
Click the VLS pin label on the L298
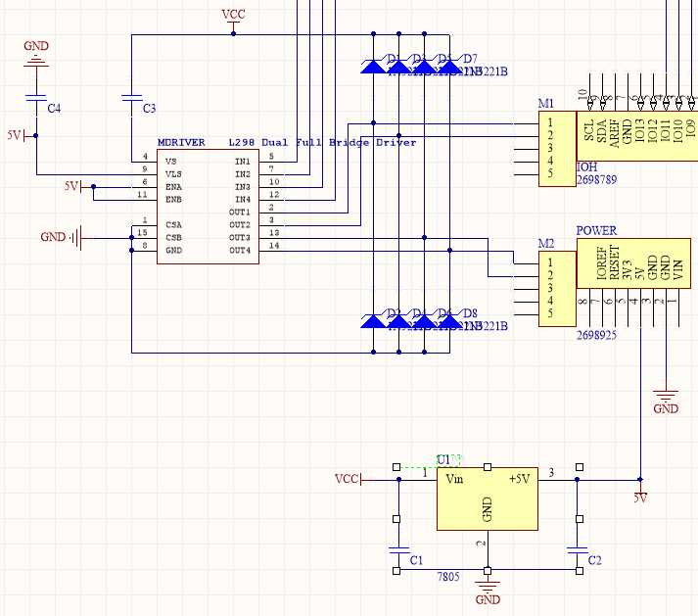tap(173, 173)
